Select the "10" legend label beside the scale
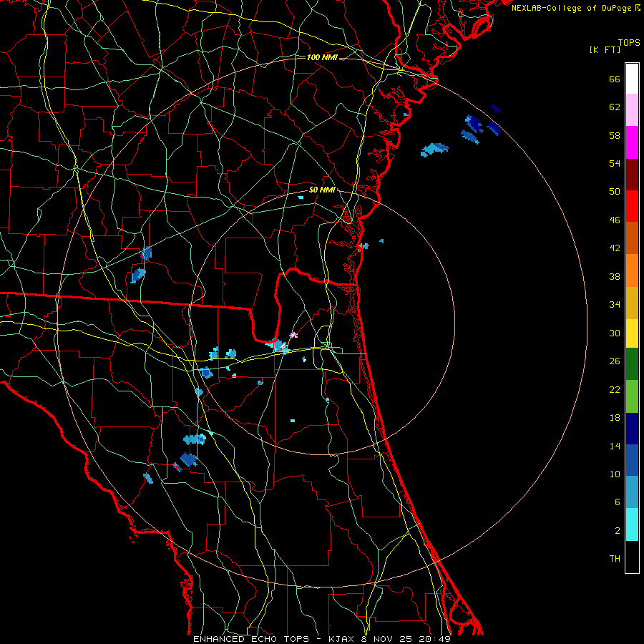Screen dimensions: 644x644 click(x=615, y=474)
